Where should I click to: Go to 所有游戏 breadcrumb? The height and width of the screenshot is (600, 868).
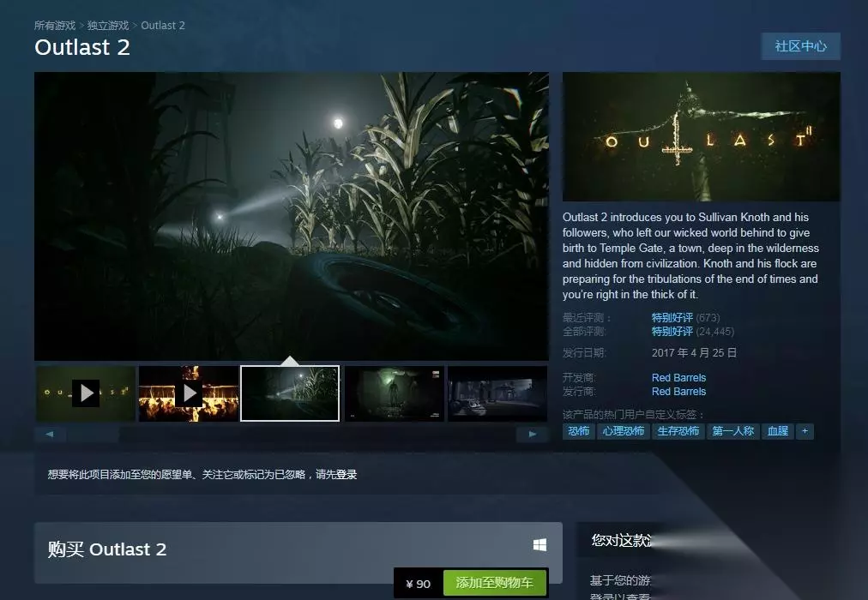click(54, 26)
